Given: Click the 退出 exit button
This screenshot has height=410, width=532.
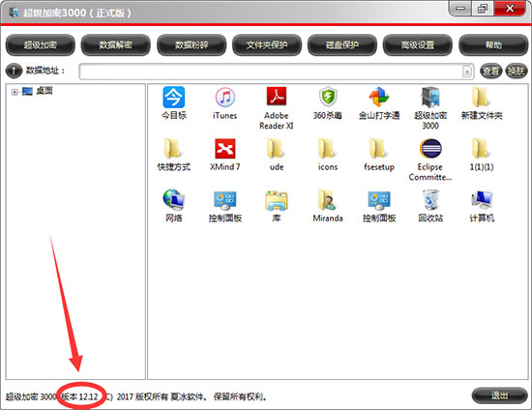Looking at the screenshot, I should (x=499, y=395).
